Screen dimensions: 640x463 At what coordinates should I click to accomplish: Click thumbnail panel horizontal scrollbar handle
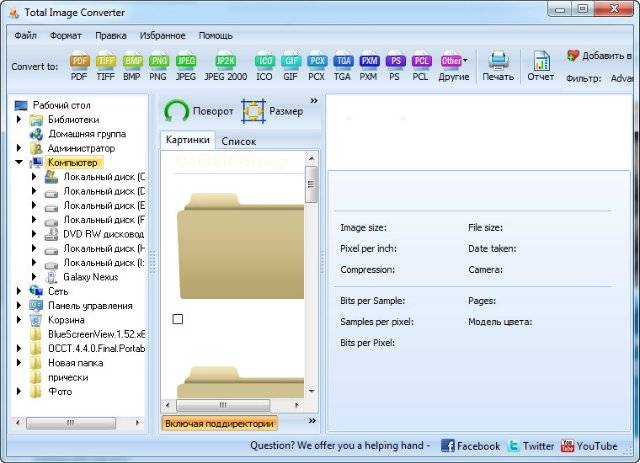tap(223, 405)
